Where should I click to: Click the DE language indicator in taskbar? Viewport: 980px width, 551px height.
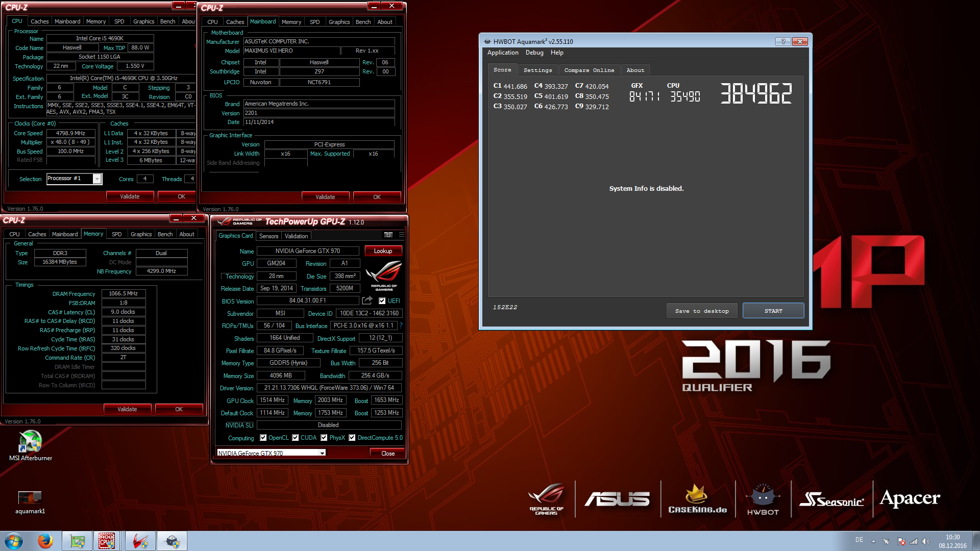coord(859,540)
